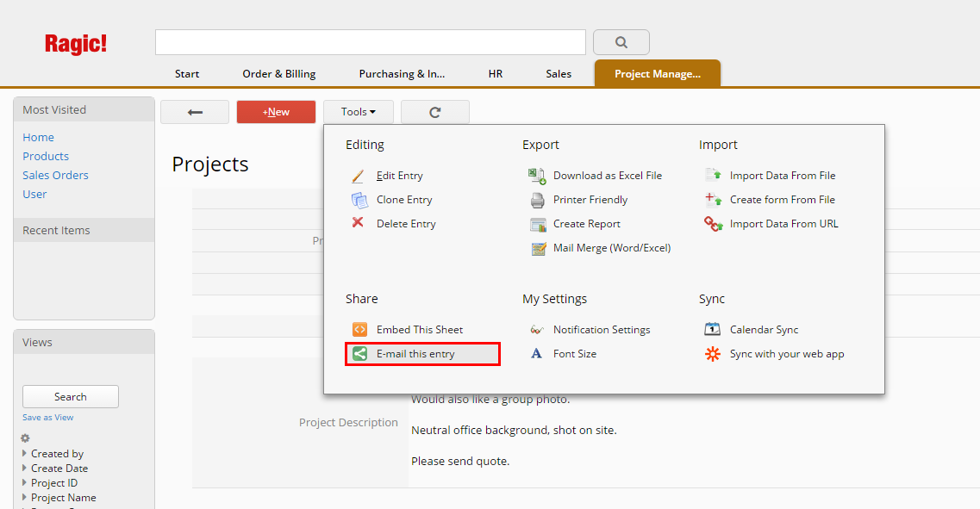Select Delete Entry menu item

point(406,224)
